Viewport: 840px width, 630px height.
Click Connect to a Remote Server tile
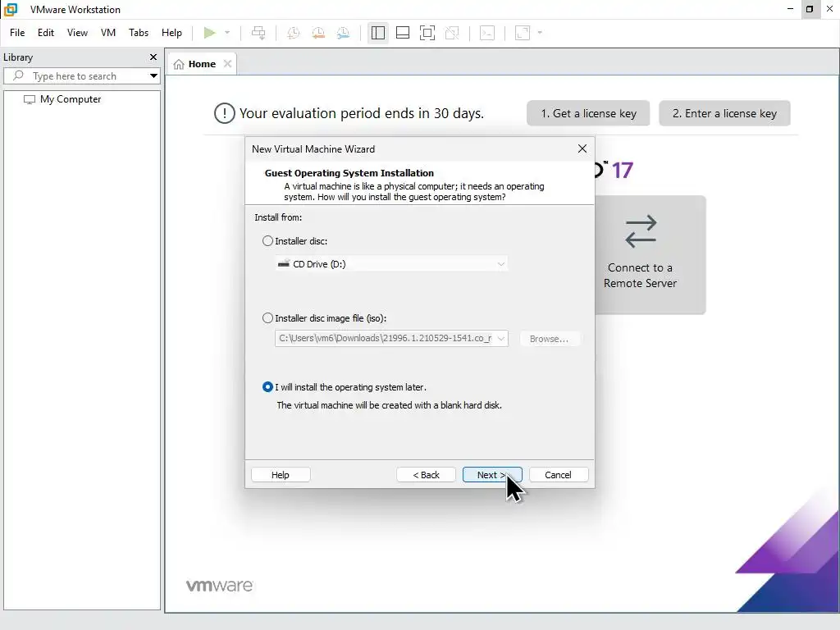tap(650, 255)
